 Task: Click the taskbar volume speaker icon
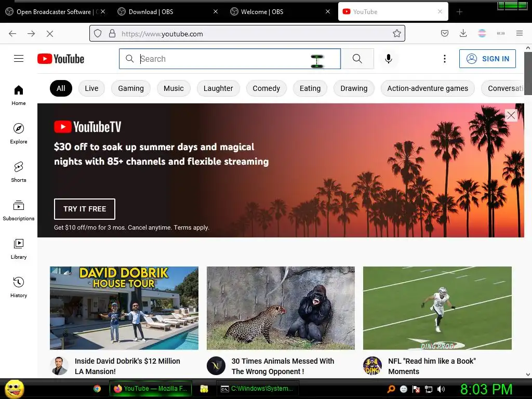441,389
